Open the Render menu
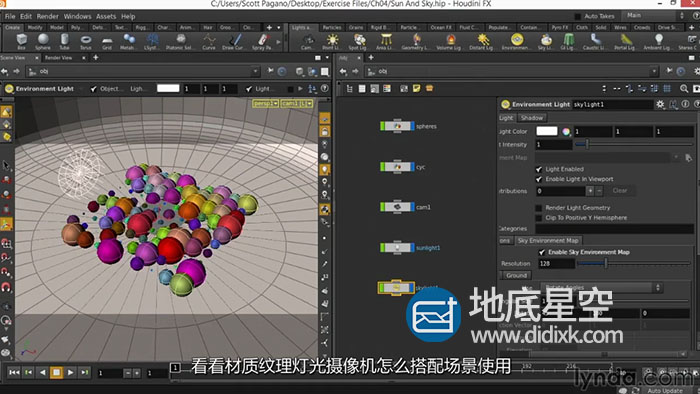 [x=47, y=16]
